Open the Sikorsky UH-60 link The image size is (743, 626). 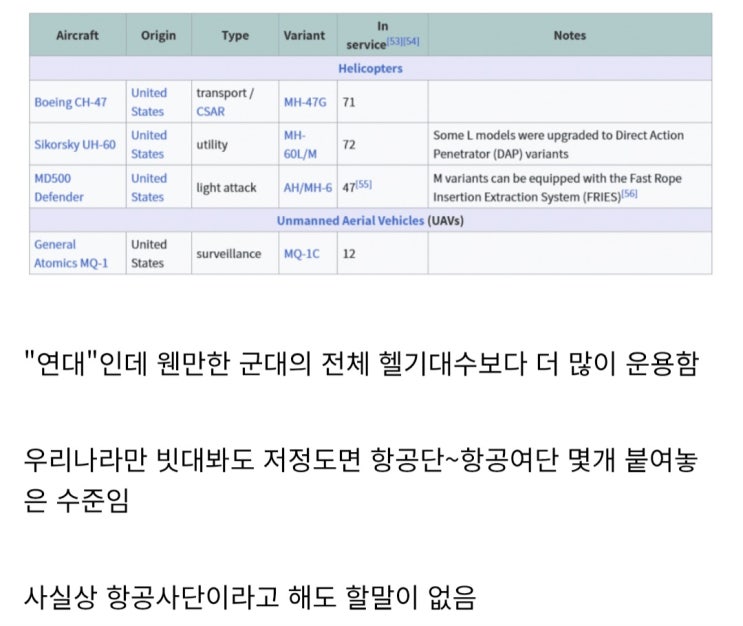click(x=75, y=145)
